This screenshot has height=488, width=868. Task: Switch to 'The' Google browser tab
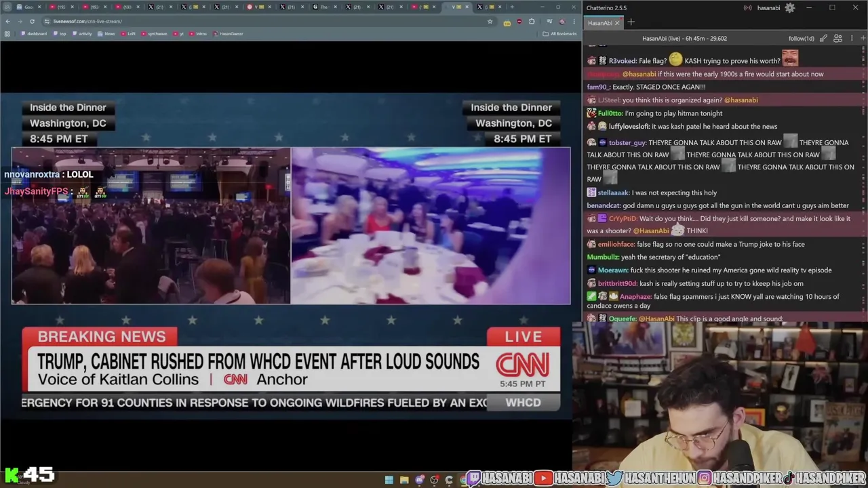tap(325, 7)
